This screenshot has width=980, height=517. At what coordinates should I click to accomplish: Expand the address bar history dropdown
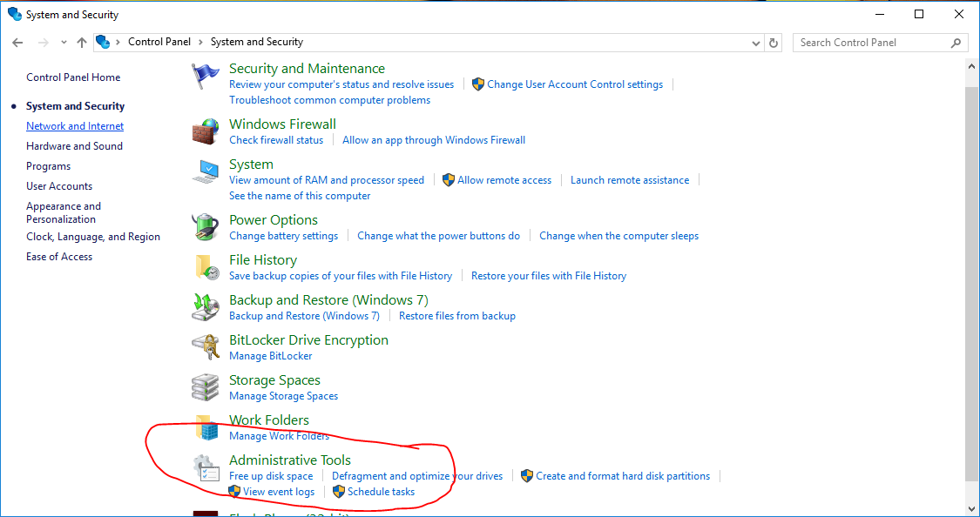tap(756, 43)
